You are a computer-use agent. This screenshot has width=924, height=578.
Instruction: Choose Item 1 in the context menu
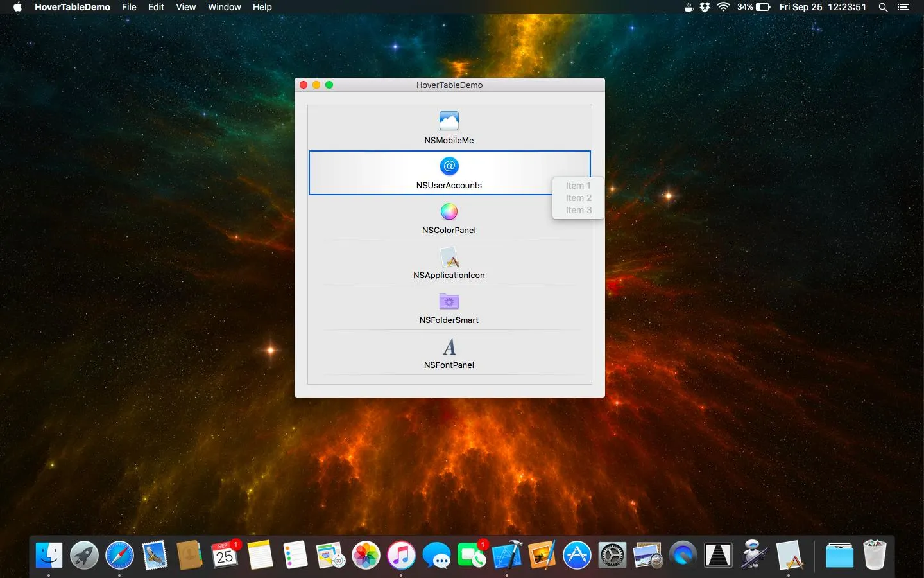click(578, 186)
